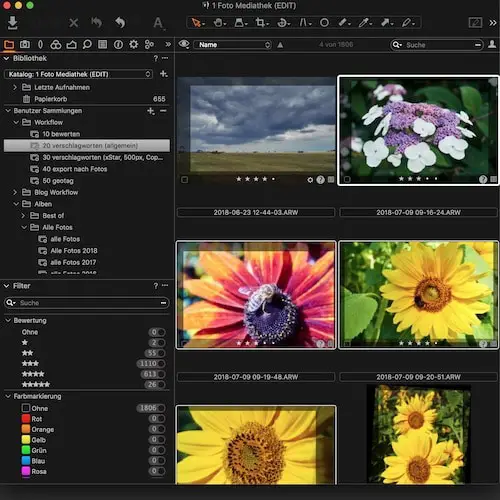
Task: Click the Reset adjustments arrow icon
Action: tap(120, 23)
